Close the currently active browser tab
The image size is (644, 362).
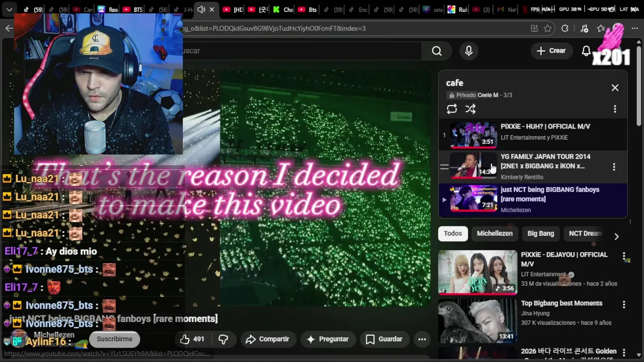click(x=212, y=10)
